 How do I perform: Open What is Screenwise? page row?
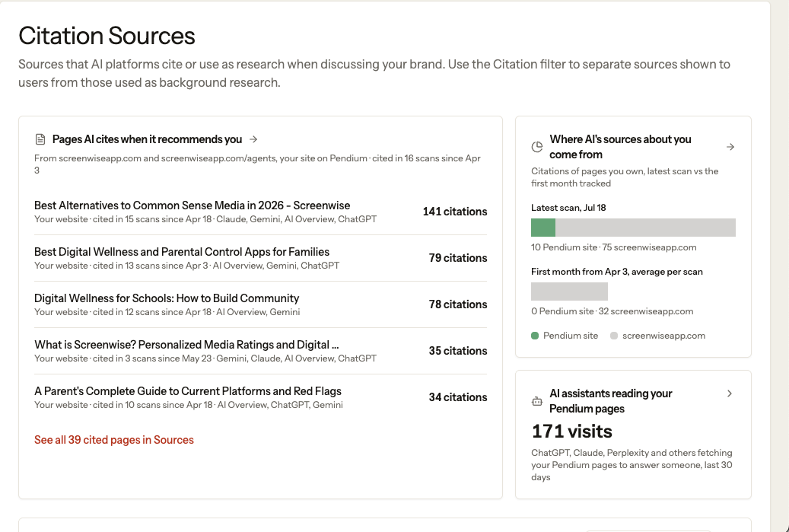tap(261, 351)
